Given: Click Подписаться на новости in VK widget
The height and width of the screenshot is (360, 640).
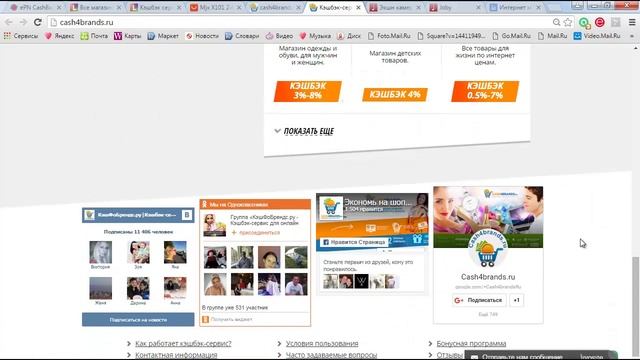Looking at the screenshot, I should tap(138, 320).
